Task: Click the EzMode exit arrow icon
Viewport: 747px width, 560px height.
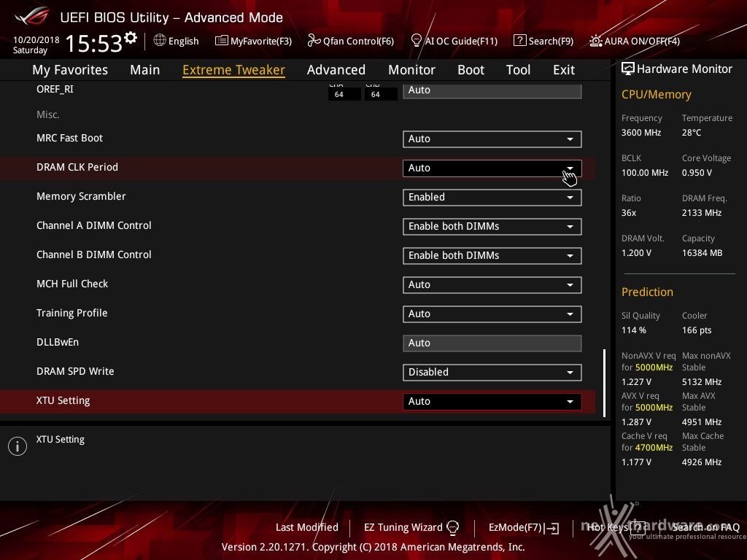Action: click(x=553, y=528)
